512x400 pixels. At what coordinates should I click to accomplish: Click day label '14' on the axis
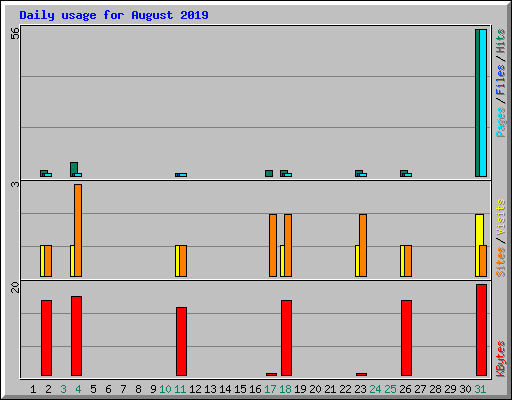click(x=225, y=389)
